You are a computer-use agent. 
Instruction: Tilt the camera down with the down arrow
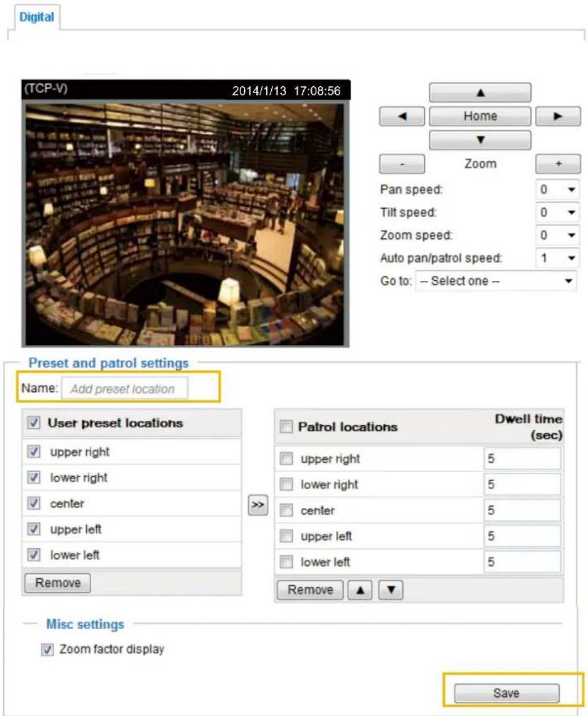pyautogui.click(x=480, y=140)
